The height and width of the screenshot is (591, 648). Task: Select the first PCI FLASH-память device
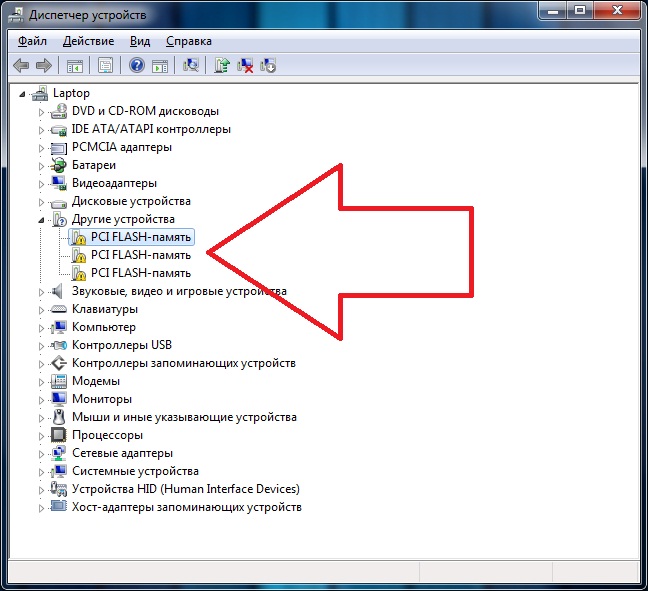pyautogui.click(x=131, y=237)
